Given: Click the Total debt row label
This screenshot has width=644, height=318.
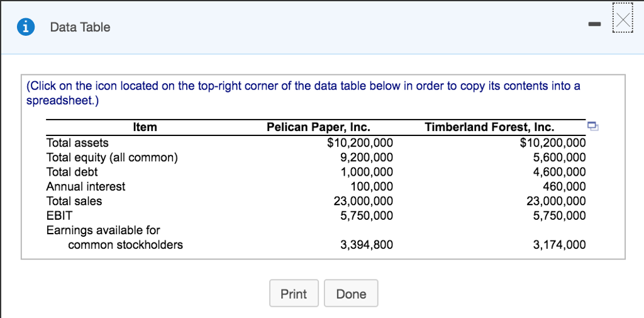Looking at the screenshot, I should [x=72, y=172].
